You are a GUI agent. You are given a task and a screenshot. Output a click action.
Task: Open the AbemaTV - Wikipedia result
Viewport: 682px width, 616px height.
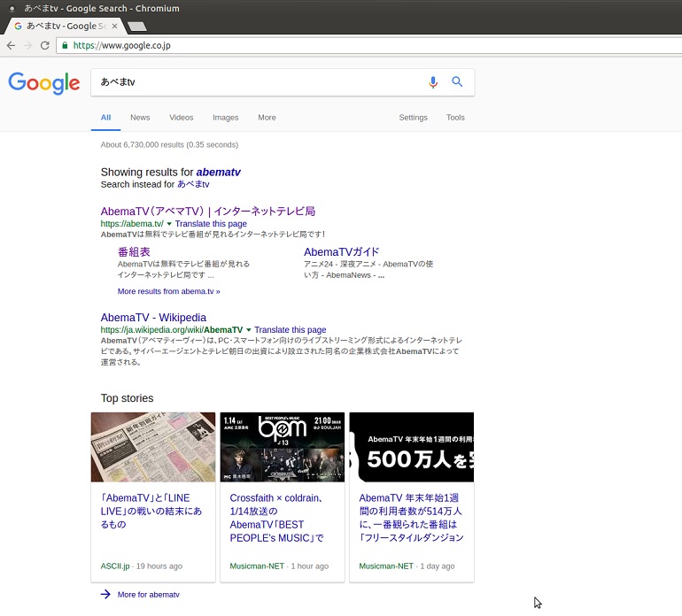pyautogui.click(x=153, y=318)
